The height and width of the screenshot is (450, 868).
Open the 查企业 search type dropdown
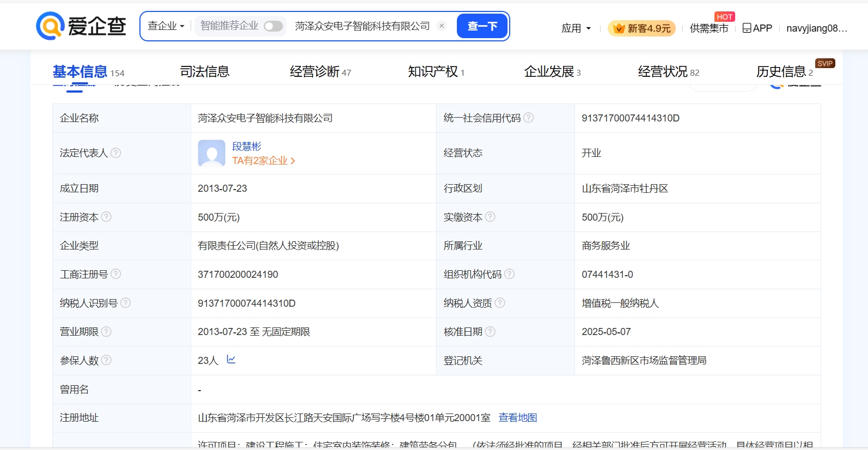pyautogui.click(x=166, y=26)
